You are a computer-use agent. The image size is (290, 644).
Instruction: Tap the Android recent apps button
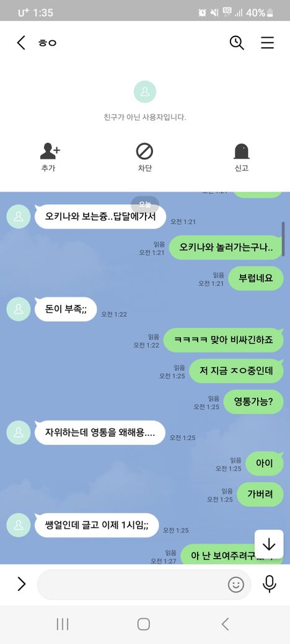[x=63, y=625]
